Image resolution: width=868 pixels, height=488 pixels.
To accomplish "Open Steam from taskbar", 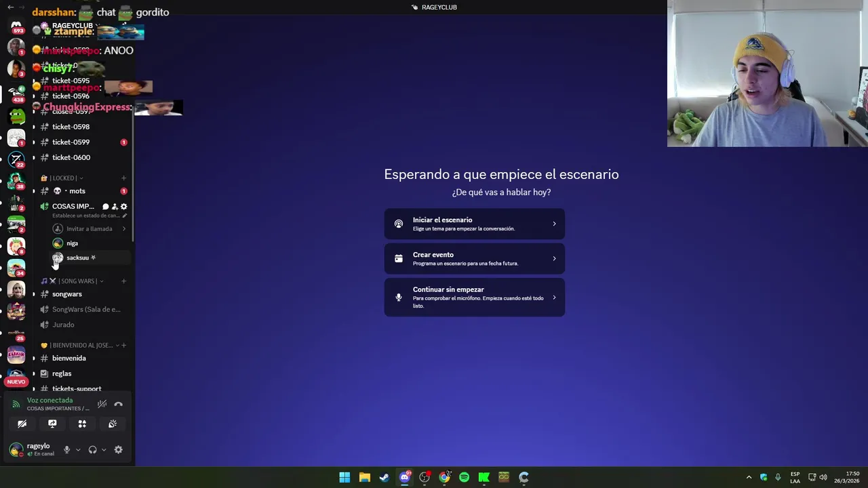I will pyautogui.click(x=384, y=477).
